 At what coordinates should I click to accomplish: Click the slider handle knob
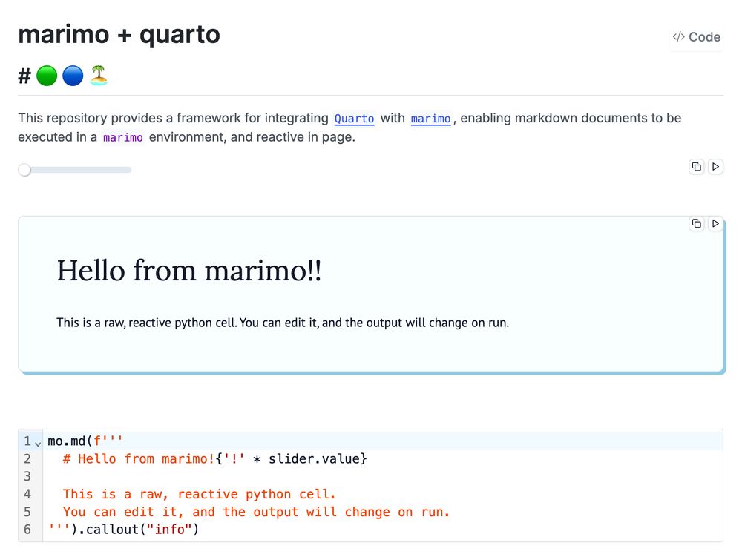point(24,170)
